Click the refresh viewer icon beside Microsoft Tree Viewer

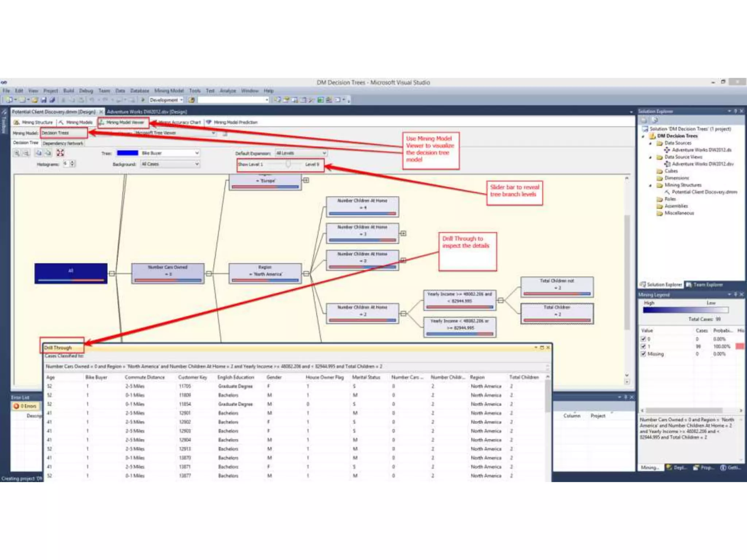(x=225, y=133)
